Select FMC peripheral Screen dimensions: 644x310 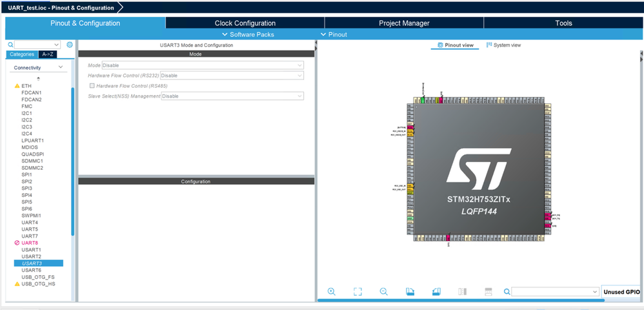(x=26, y=106)
